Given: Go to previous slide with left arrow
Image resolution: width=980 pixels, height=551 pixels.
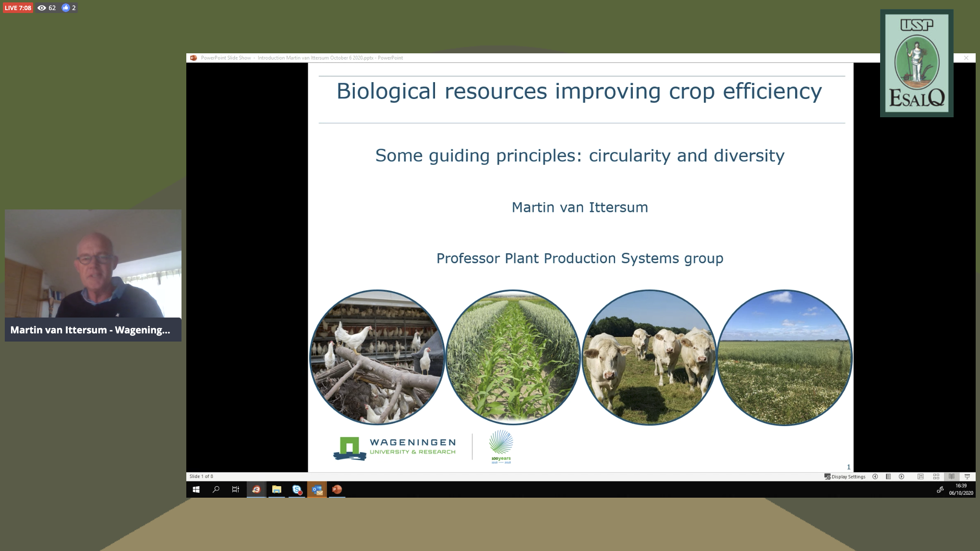Looking at the screenshot, I should point(875,477).
